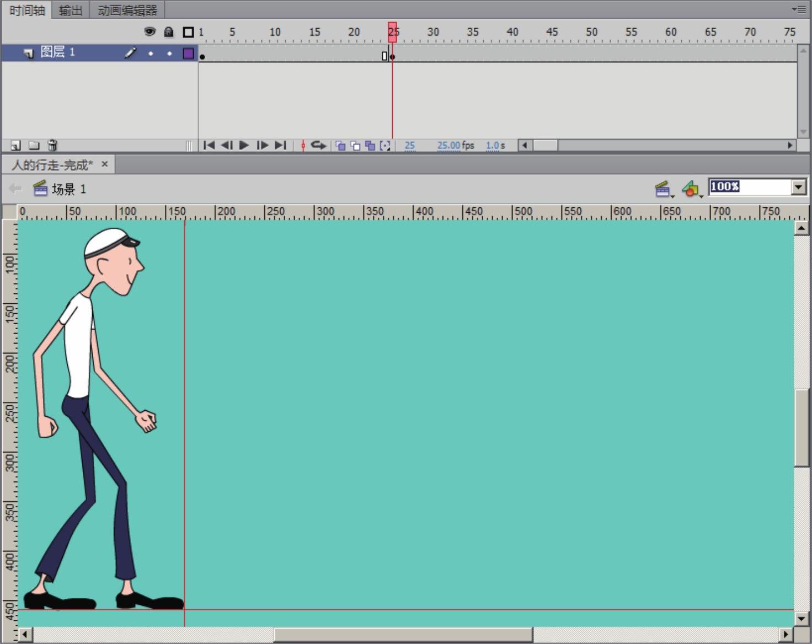Click stage vertical scroll up arrow
The height and width of the screenshot is (644, 812).
tap(802, 227)
